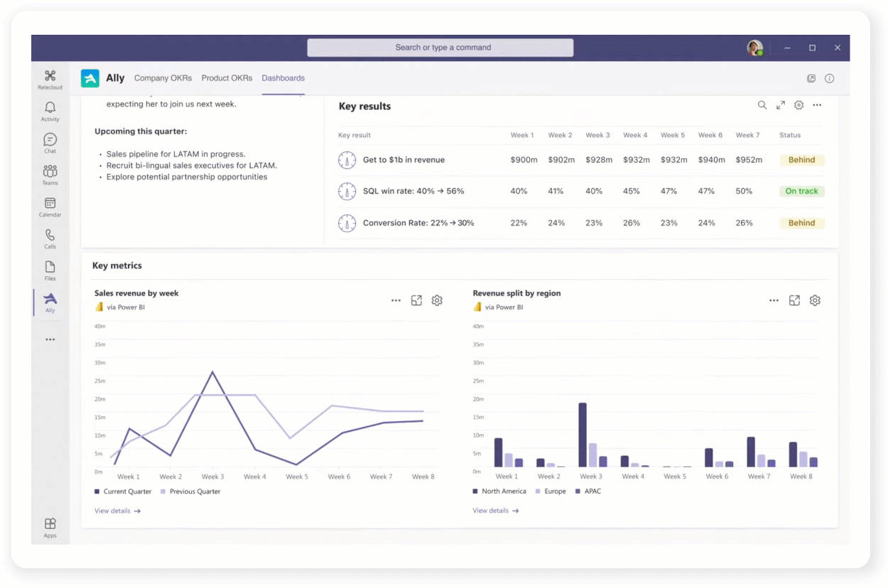This screenshot has height=588, width=888.
Task: Expand more apps ellipsis in sidebar
Action: tap(50, 339)
